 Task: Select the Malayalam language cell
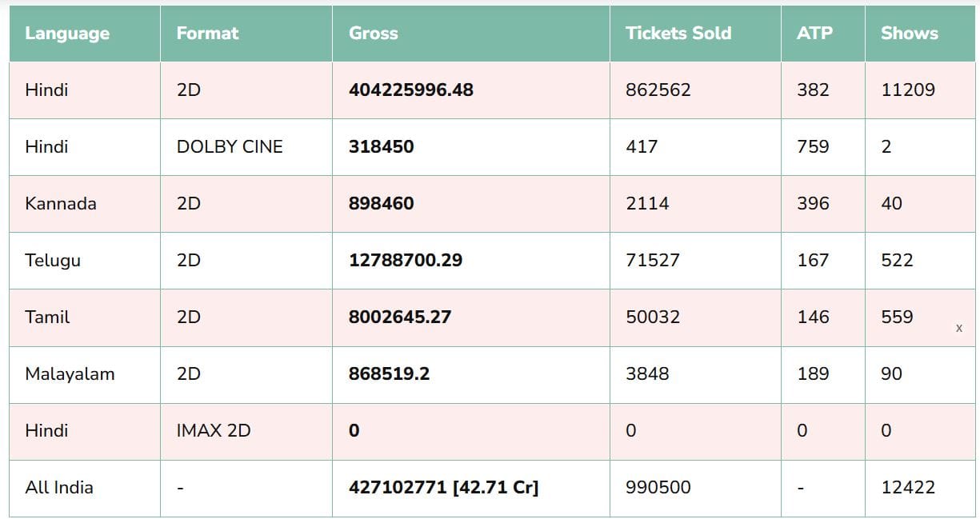coord(70,374)
